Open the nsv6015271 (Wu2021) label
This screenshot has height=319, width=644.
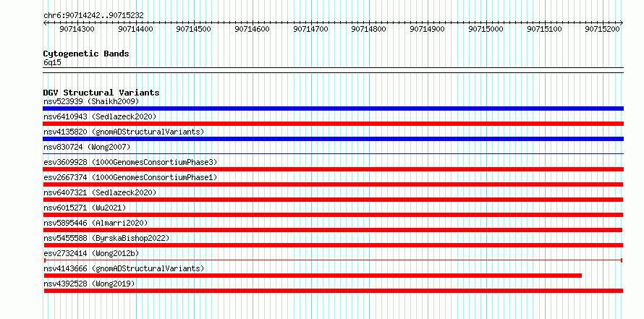click(85, 208)
